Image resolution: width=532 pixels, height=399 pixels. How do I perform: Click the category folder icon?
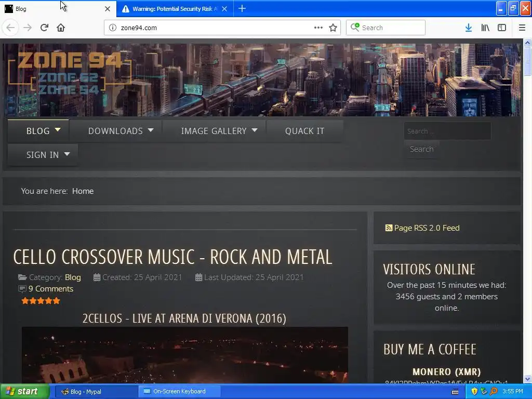22,277
